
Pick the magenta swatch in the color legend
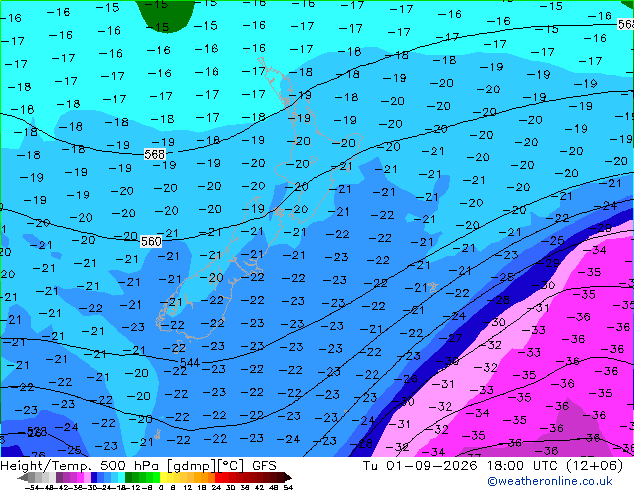coord(80,478)
